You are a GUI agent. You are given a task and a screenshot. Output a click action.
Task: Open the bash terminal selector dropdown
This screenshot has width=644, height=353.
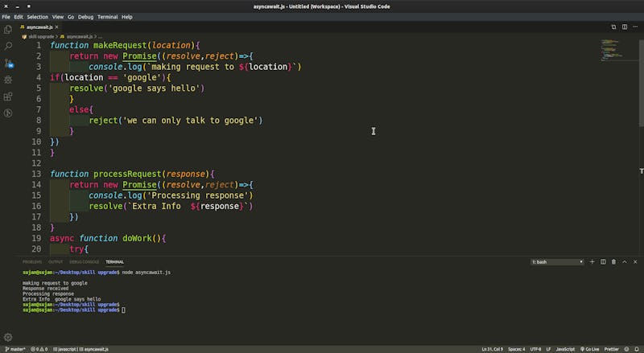click(557, 262)
